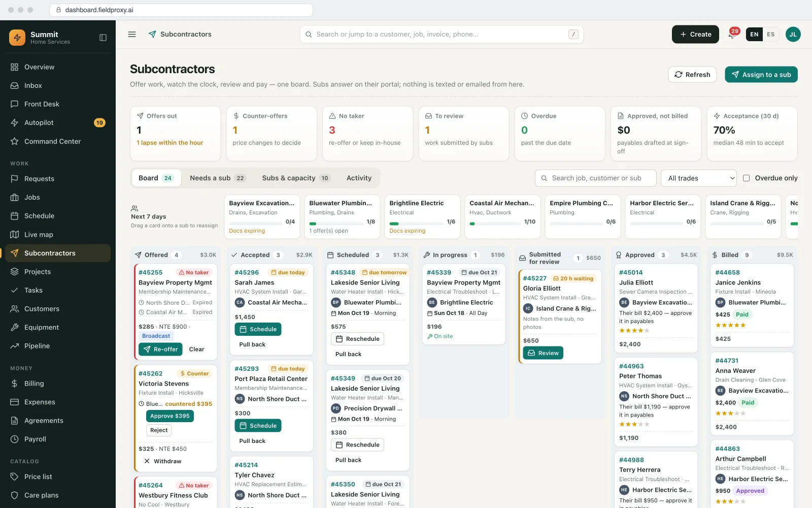Click the Create button
Viewport: 812px width, 508px height.
(695, 35)
